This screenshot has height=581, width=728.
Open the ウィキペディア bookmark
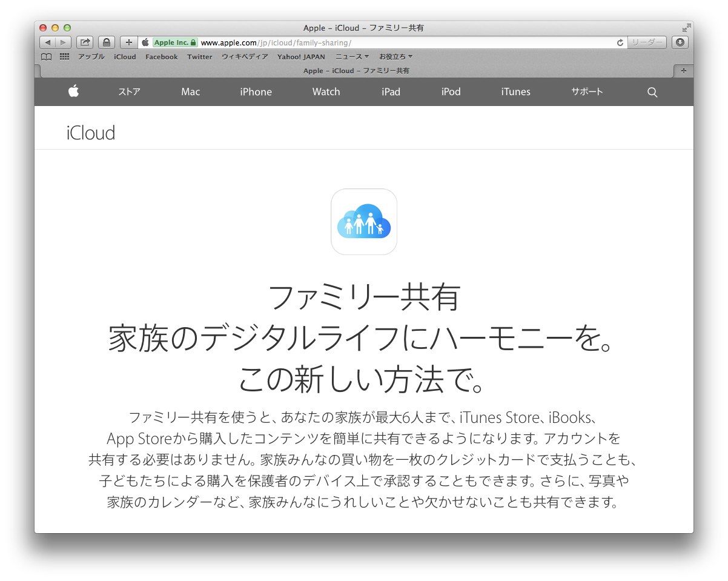pos(245,56)
